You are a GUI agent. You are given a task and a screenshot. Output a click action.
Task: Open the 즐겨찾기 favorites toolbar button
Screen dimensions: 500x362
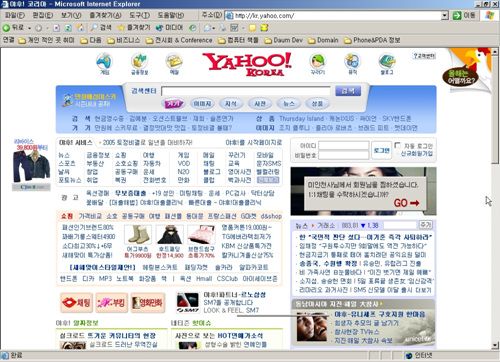(134, 28)
